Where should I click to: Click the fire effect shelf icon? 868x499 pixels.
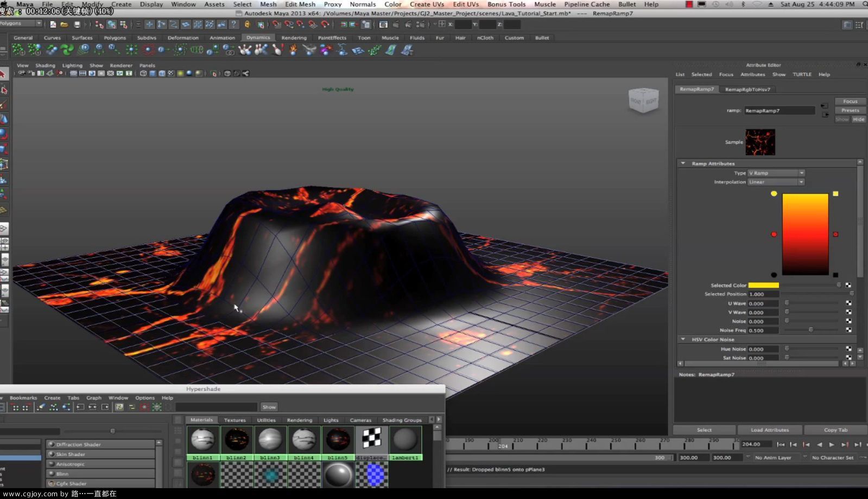(293, 50)
